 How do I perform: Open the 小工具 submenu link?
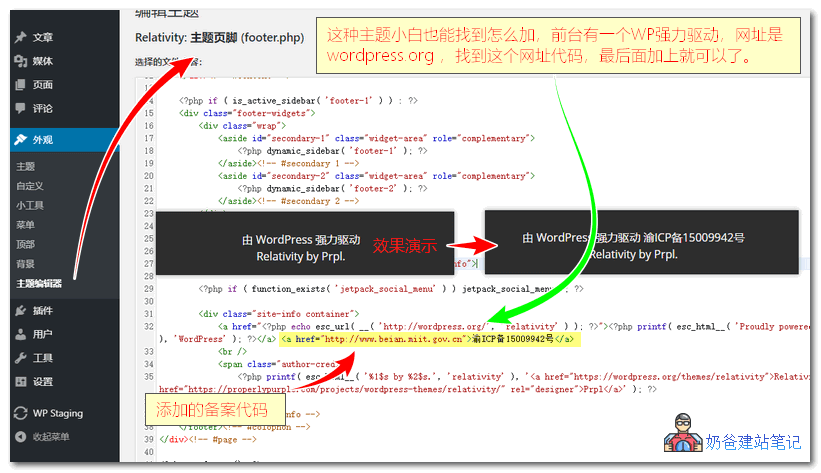click(30, 205)
